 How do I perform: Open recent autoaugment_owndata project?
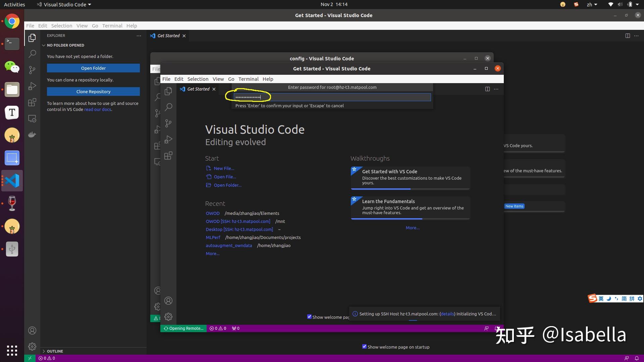click(229, 246)
